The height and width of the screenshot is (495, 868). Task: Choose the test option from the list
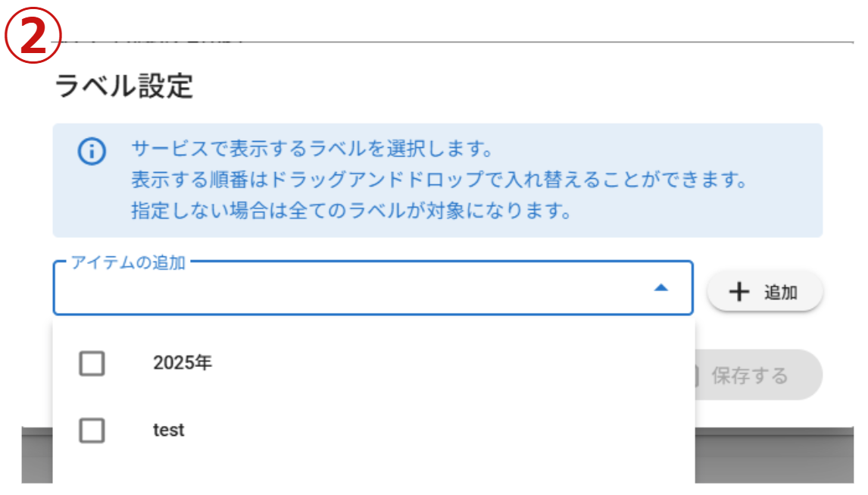click(x=169, y=431)
